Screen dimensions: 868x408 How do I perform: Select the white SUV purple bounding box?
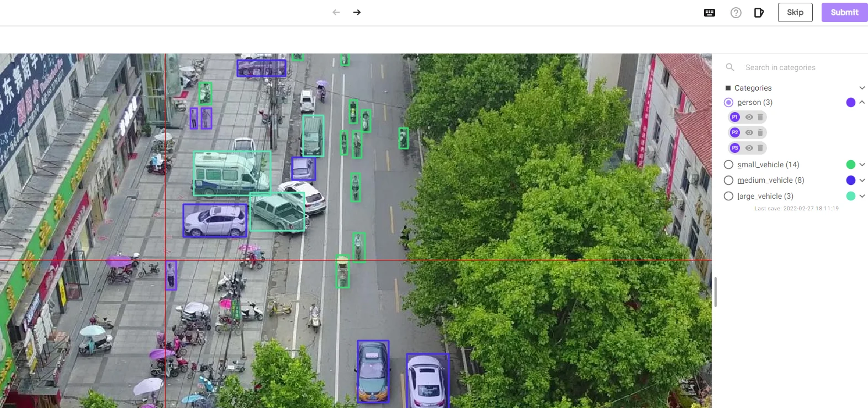click(x=215, y=221)
